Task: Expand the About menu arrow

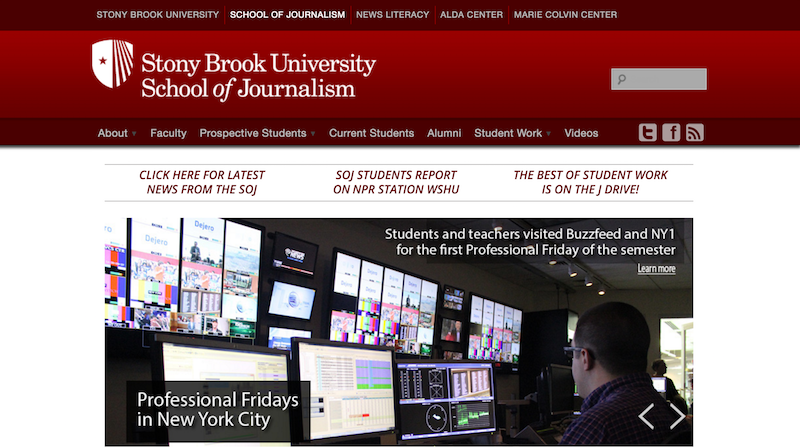Action: [x=134, y=134]
